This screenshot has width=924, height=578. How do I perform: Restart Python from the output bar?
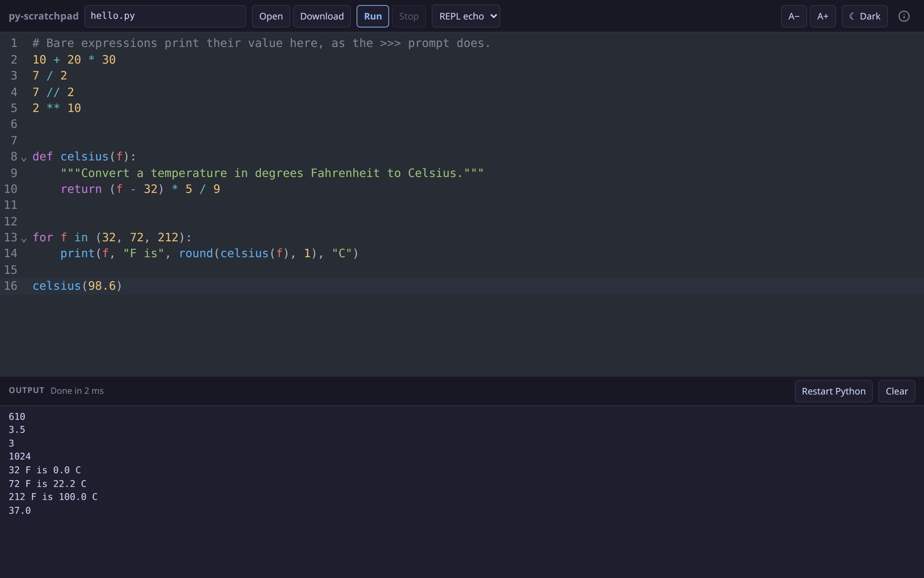click(x=833, y=391)
